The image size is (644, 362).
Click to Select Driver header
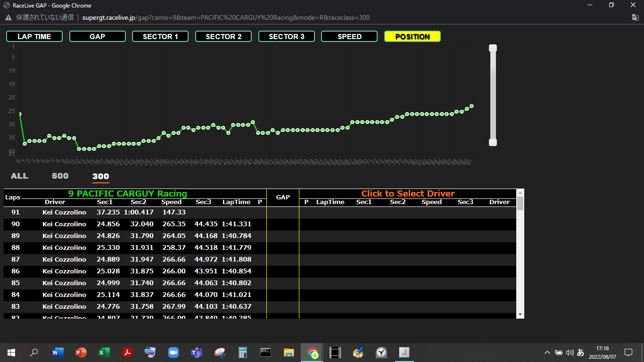pos(408,194)
